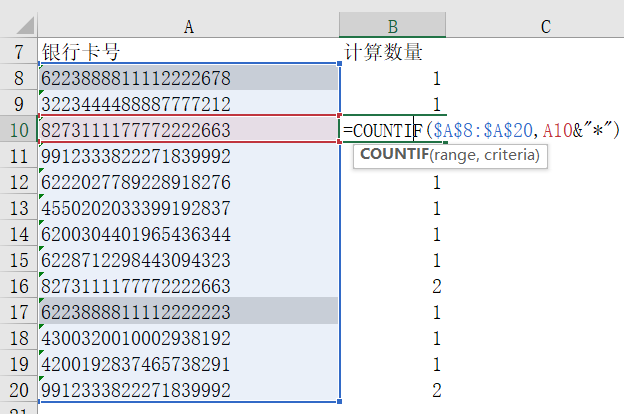This screenshot has width=624, height=414.
Task: Select cell with 4550202033399192837
Action: (x=189, y=207)
